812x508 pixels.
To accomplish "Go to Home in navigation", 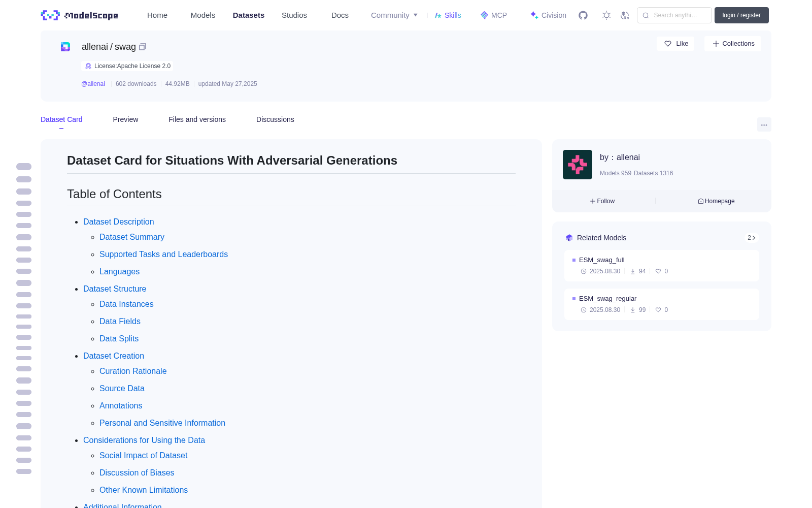I will click(157, 15).
